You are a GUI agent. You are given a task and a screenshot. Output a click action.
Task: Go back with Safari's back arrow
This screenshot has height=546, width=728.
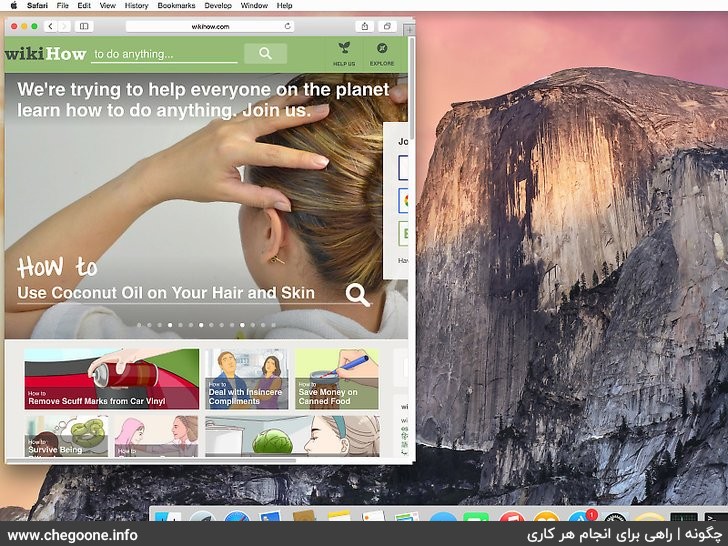point(51,26)
